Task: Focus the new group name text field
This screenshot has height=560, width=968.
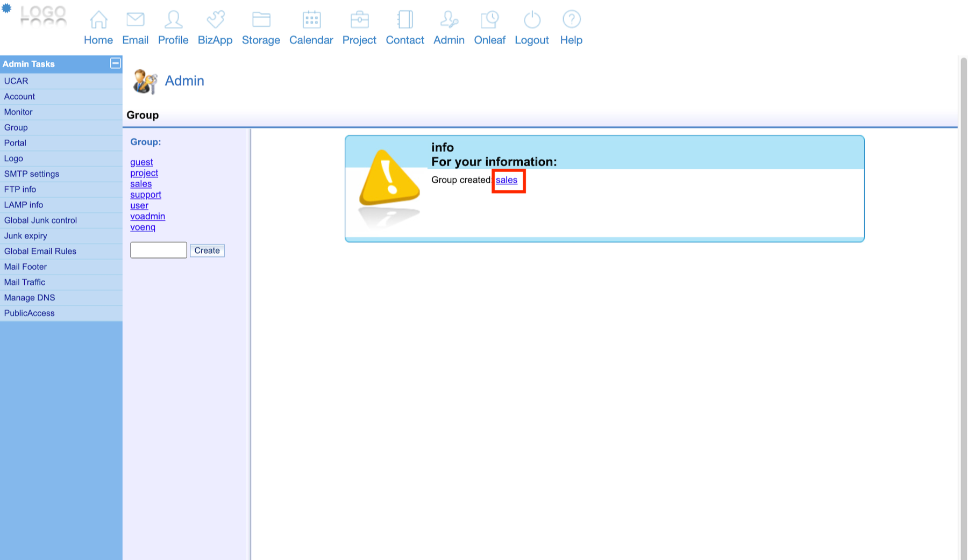Action: [x=159, y=250]
